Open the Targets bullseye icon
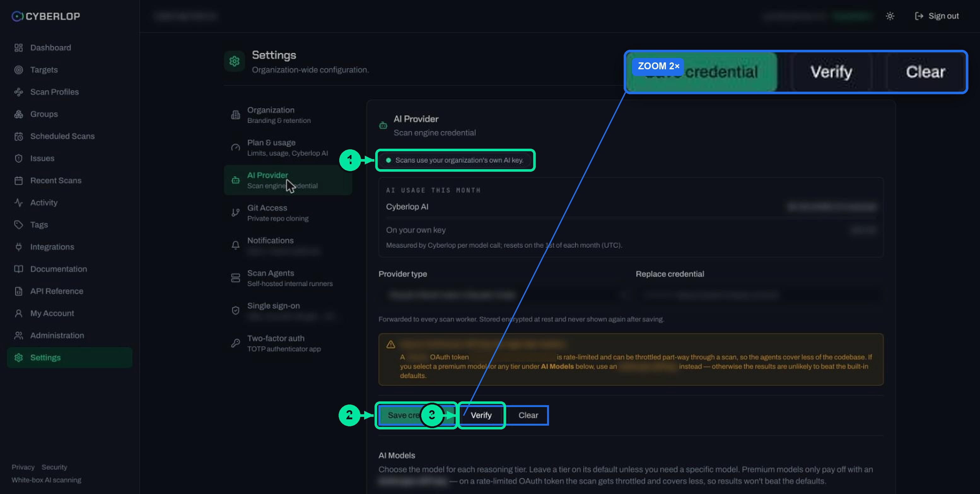Image resolution: width=980 pixels, height=494 pixels. point(18,70)
